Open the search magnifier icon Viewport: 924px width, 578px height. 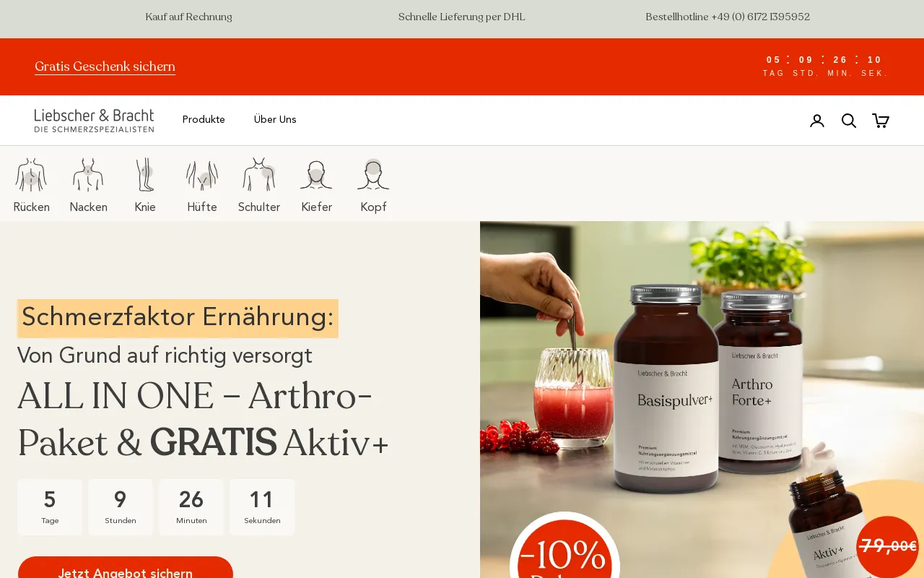(849, 121)
